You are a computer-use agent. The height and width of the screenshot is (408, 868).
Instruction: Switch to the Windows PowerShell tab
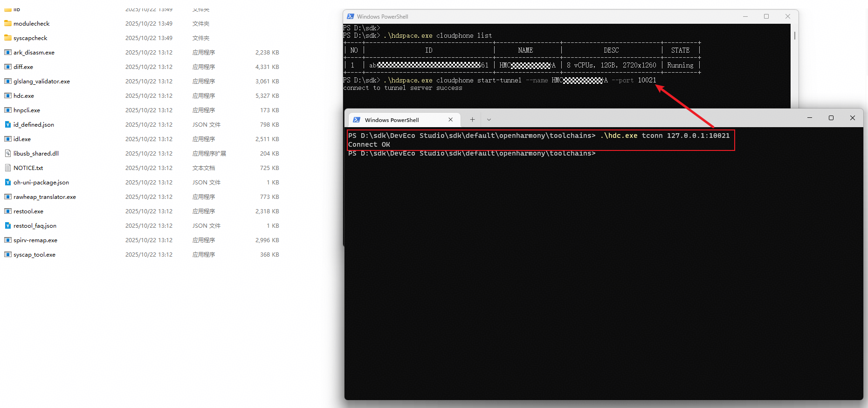405,120
